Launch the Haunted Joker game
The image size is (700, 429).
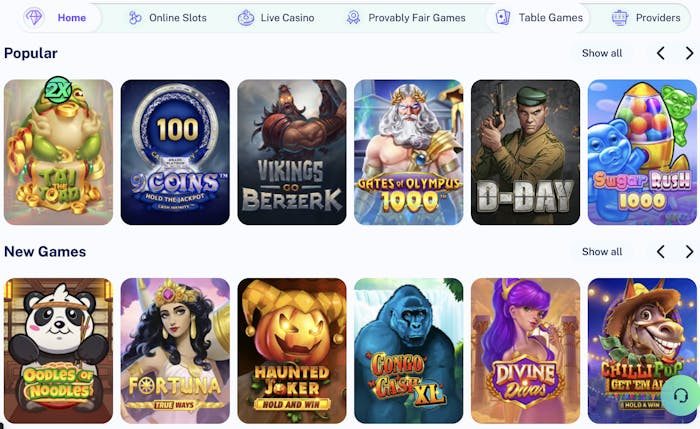(x=292, y=351)
